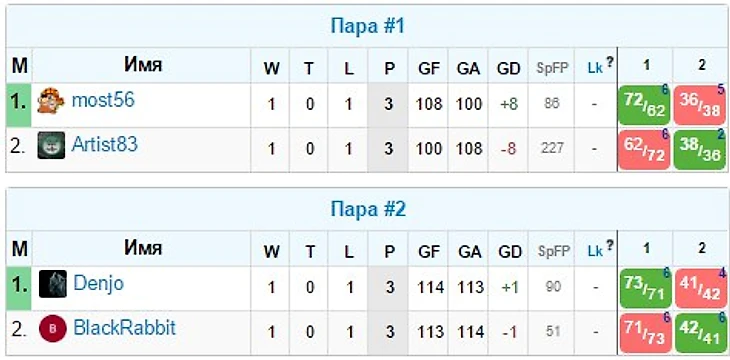Open the Denjo profile link
Screen dimensions: 730x360
pyautogui.click(x=99, y=283)
